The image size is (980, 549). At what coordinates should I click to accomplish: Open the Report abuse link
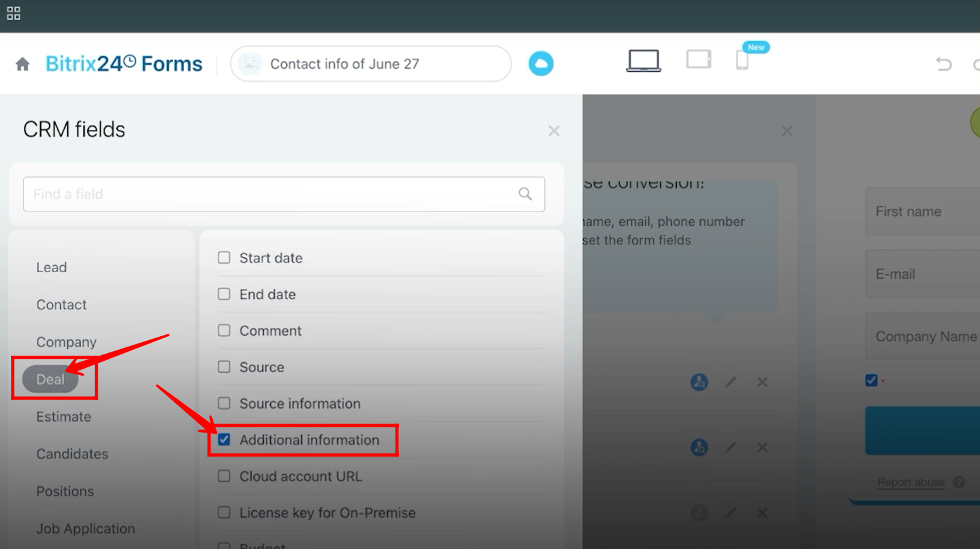911,482
